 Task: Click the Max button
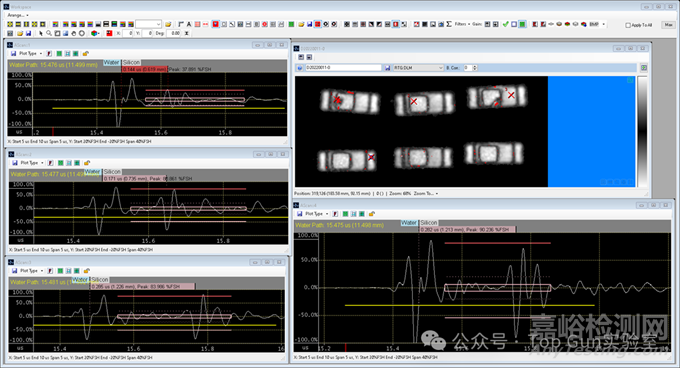[668, 25]
